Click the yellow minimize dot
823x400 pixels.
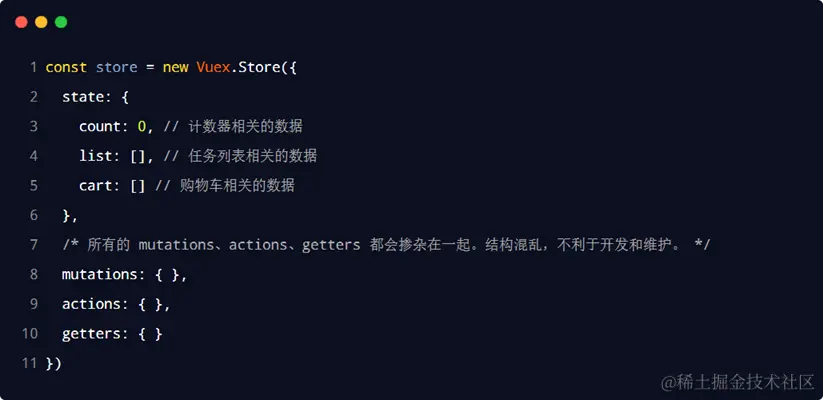pos(41,22)
